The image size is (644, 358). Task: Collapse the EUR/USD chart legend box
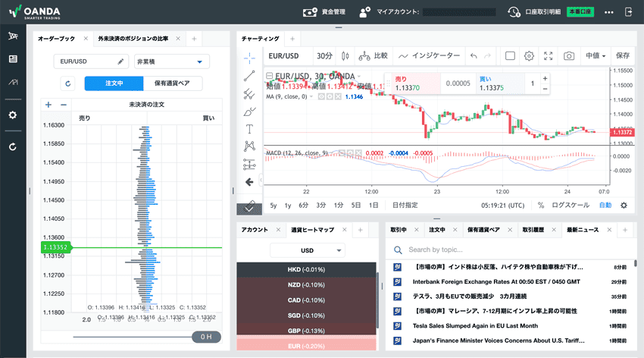270,76
